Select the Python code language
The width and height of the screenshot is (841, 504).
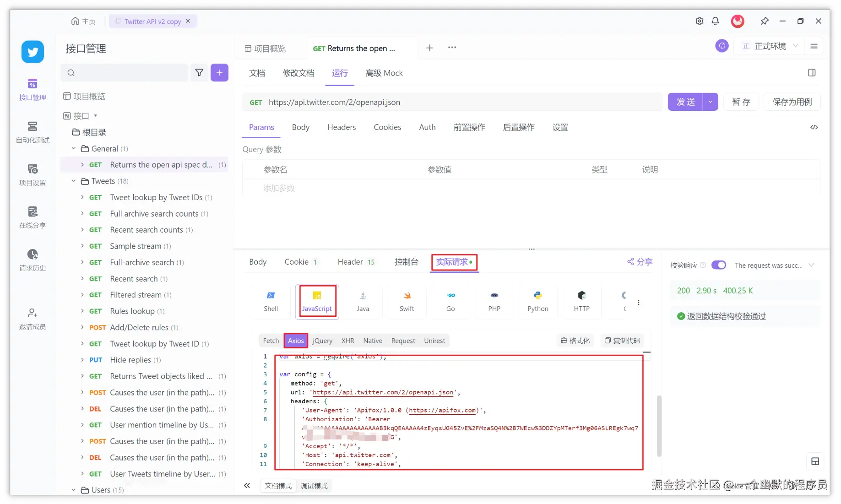[538, 302]
